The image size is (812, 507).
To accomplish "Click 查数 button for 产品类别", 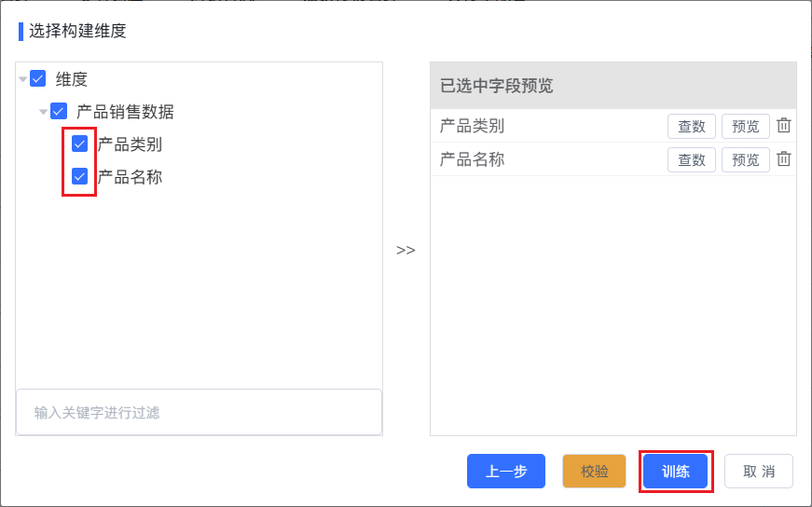I will coord(692,127).
